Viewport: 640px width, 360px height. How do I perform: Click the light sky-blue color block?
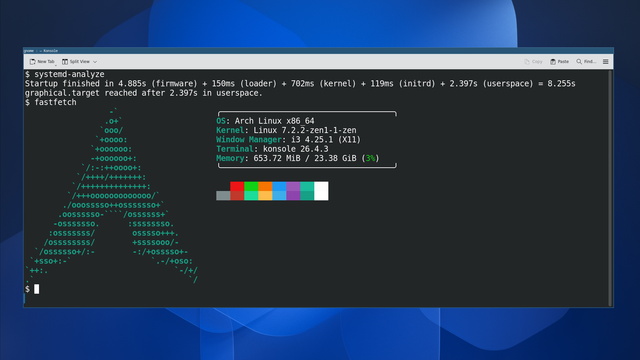[279, 196]
